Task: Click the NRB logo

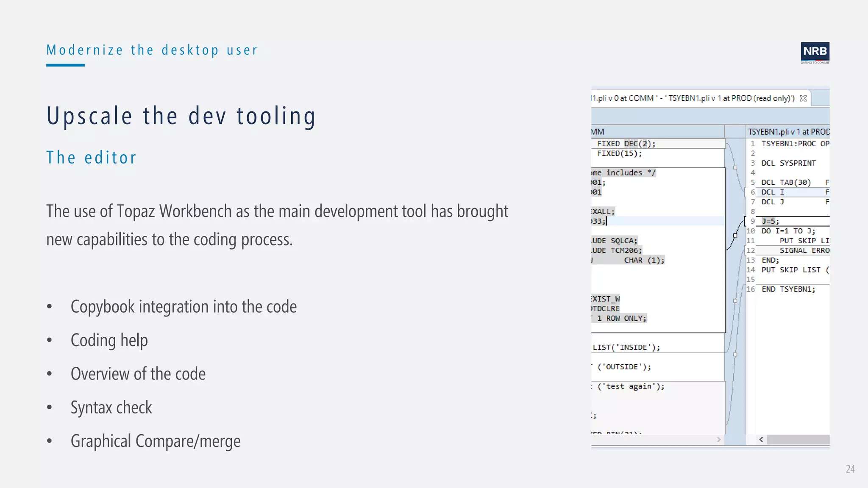Action: (815, 53)
